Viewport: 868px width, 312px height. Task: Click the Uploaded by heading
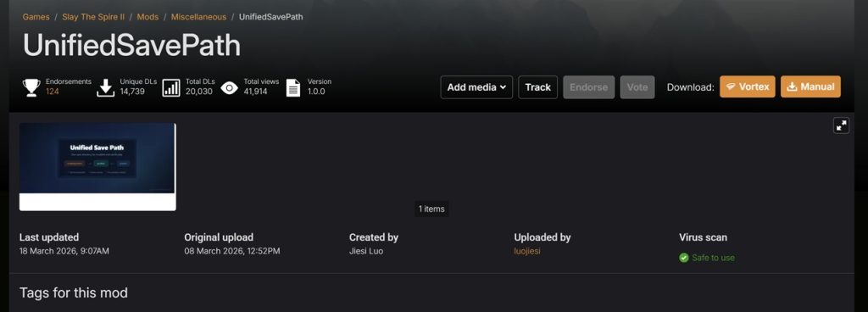[542, 237]
